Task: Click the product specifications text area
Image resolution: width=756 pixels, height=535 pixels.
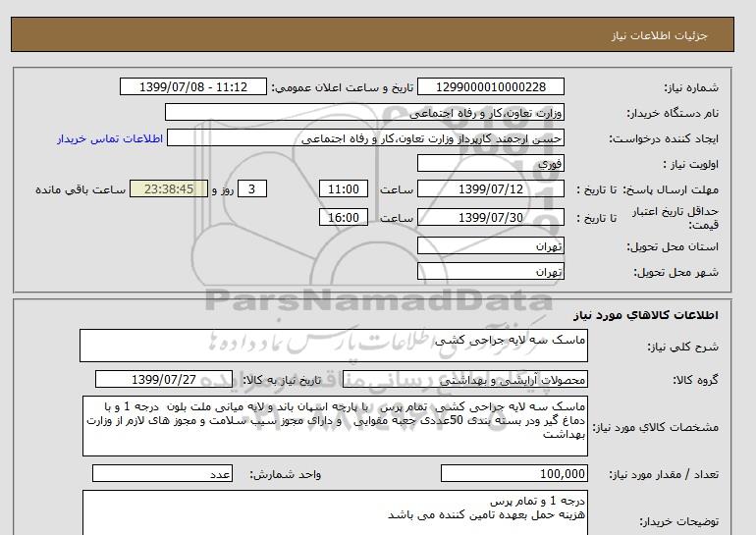Action: (x=335, y=426)
